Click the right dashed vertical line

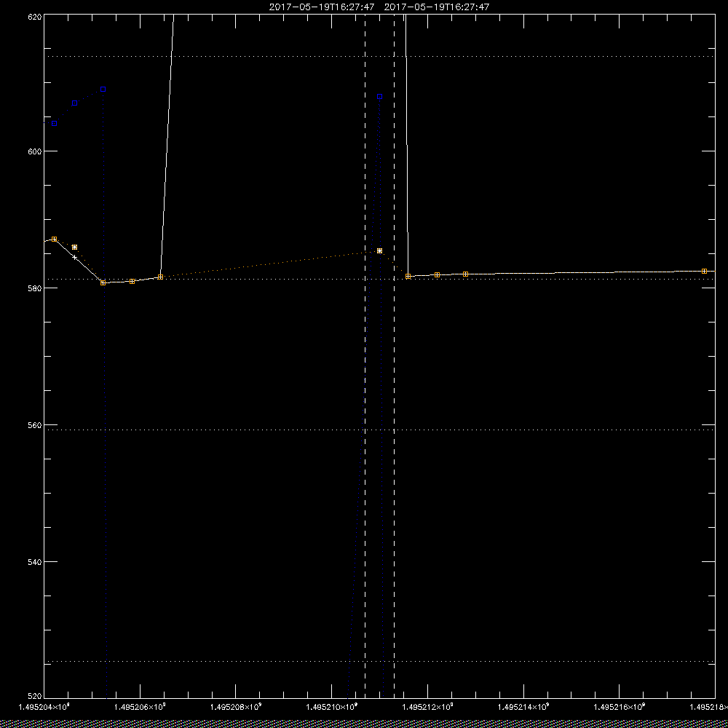pyautogui.click(x=394, y=355)
